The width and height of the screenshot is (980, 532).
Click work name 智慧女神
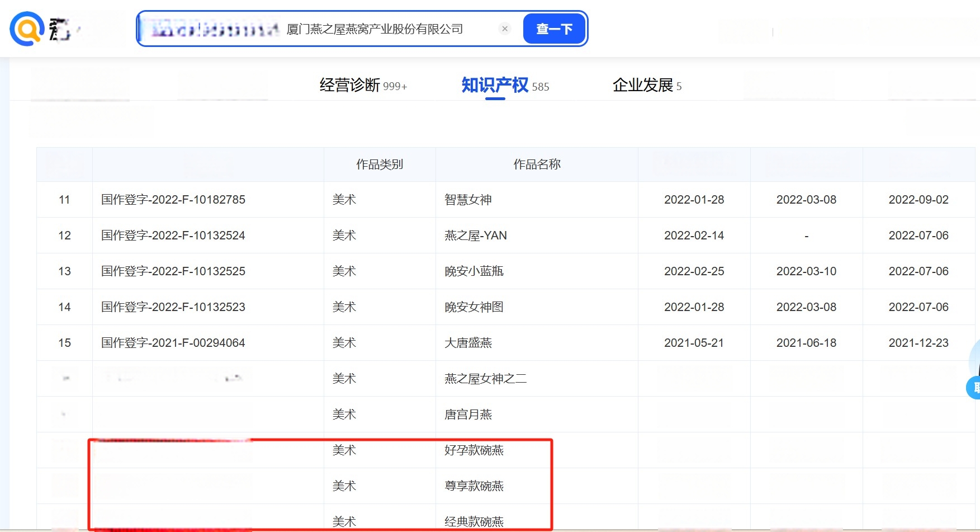[x=468, y=200]
